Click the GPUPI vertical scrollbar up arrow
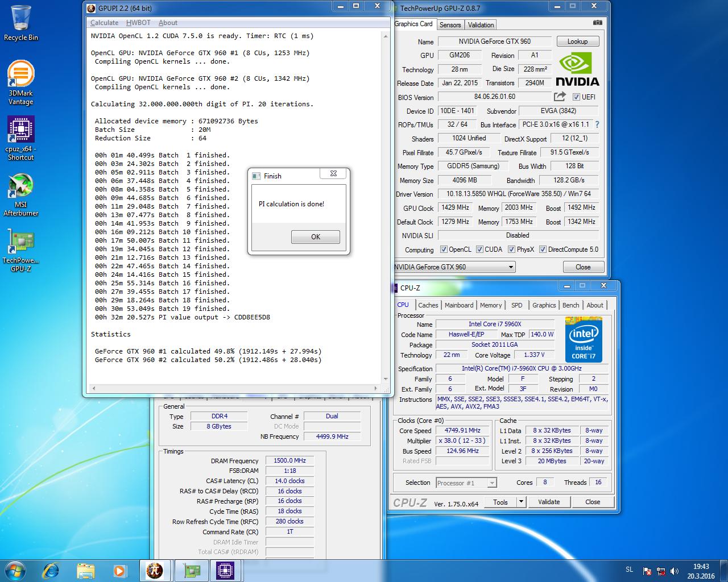This screenshot has height=582, width=728. [386, 36]
